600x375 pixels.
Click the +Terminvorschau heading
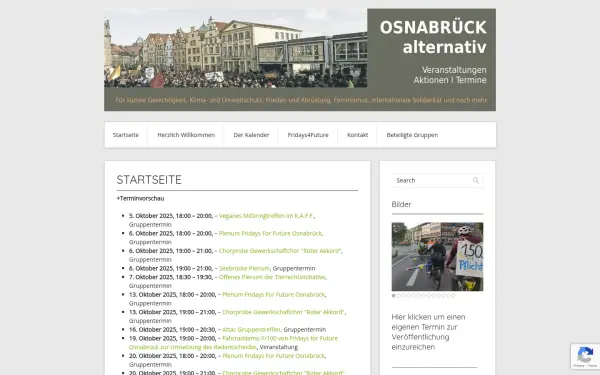[140, 198]
